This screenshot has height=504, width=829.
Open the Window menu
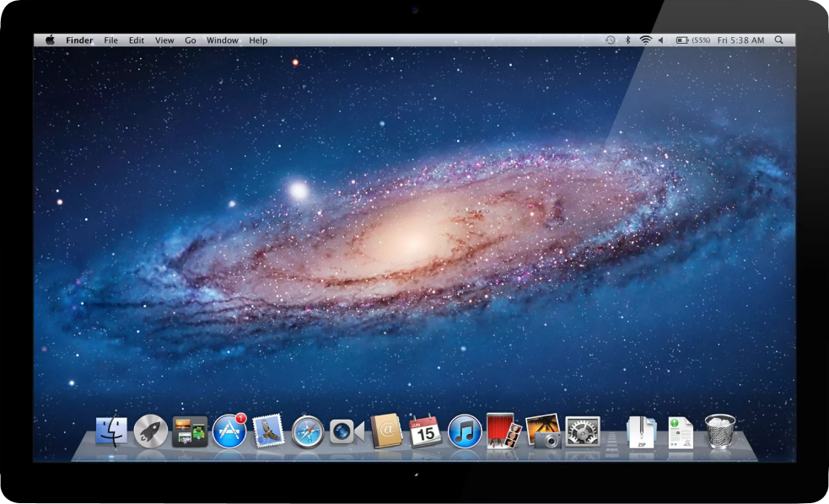[x=222, y=40]
